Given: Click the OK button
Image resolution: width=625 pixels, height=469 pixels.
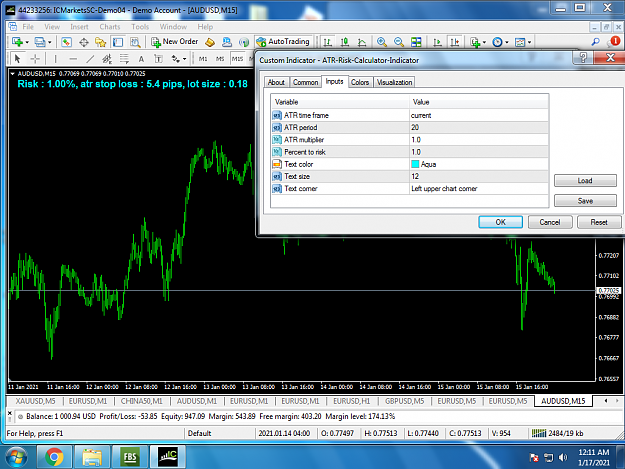Looking at the screenshot, I should 500,222.
